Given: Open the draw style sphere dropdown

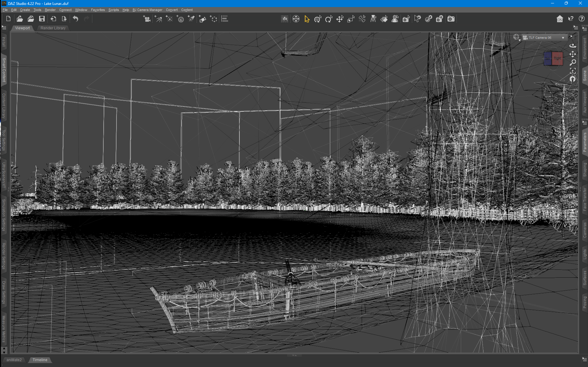Looking at the screenshot, I should [x=517, y=38].
